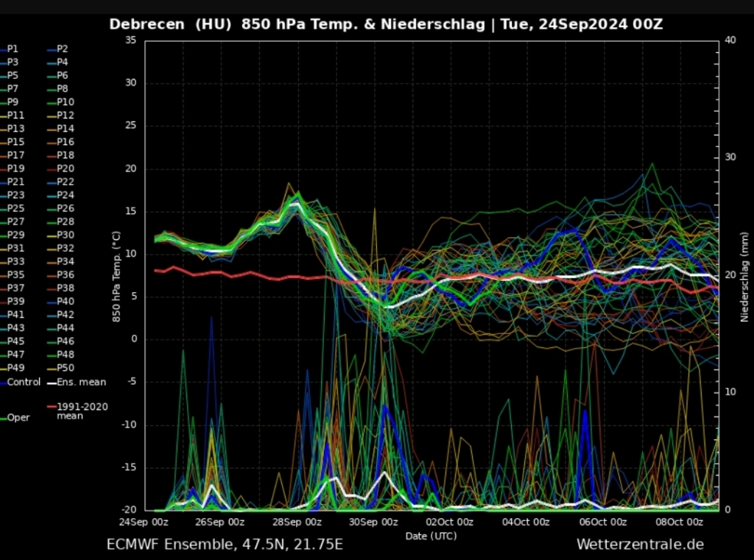
Task: Toggle the P12 ensemble member line
Action: coord(65,116)
